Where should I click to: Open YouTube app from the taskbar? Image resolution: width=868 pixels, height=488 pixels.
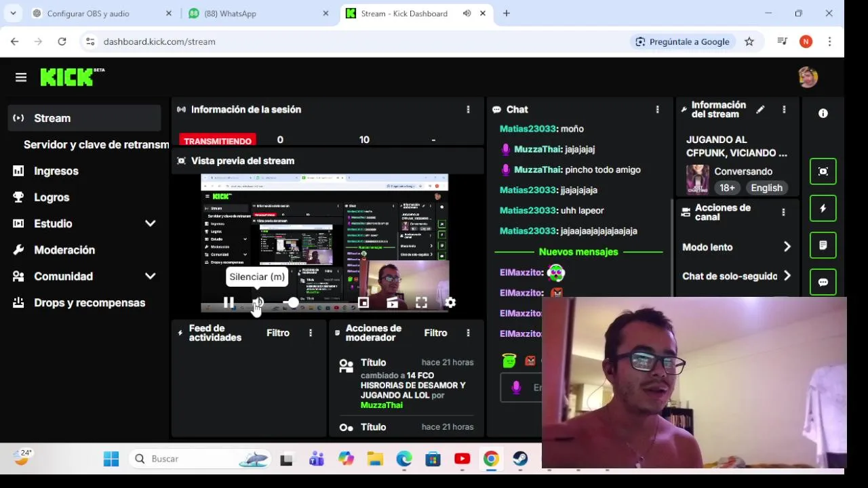point(462,459)
